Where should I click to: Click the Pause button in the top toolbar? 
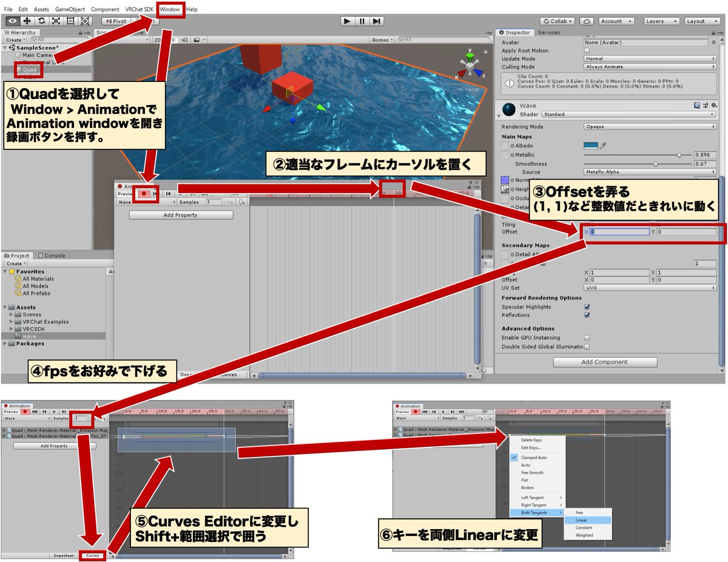point(362,21)
